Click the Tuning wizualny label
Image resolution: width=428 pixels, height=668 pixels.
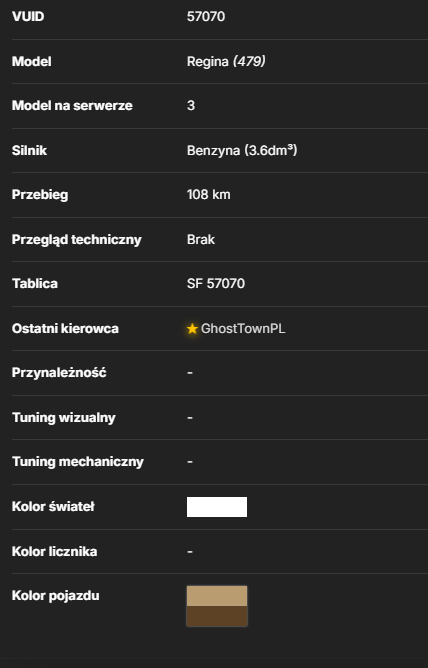click(63, 418)
